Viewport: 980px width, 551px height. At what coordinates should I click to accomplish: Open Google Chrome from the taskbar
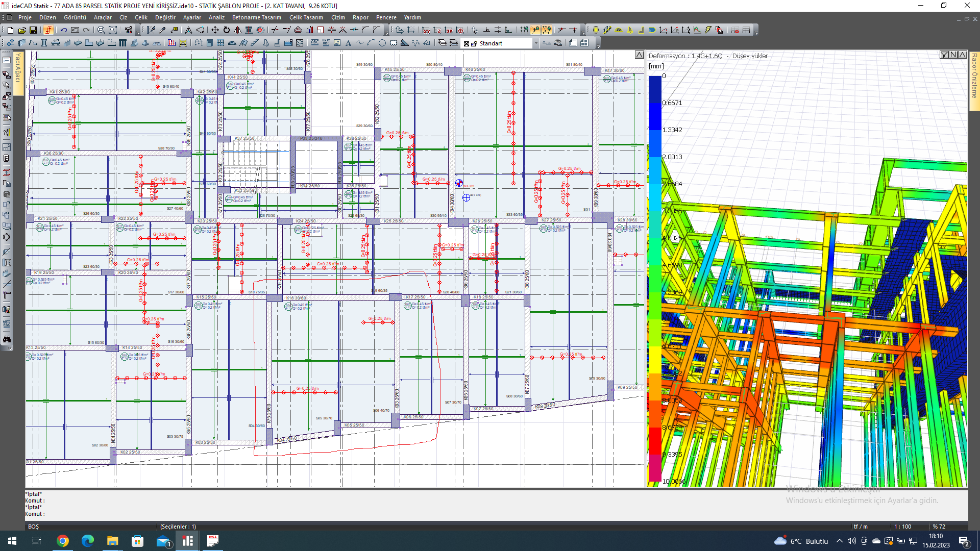(63, 541)
